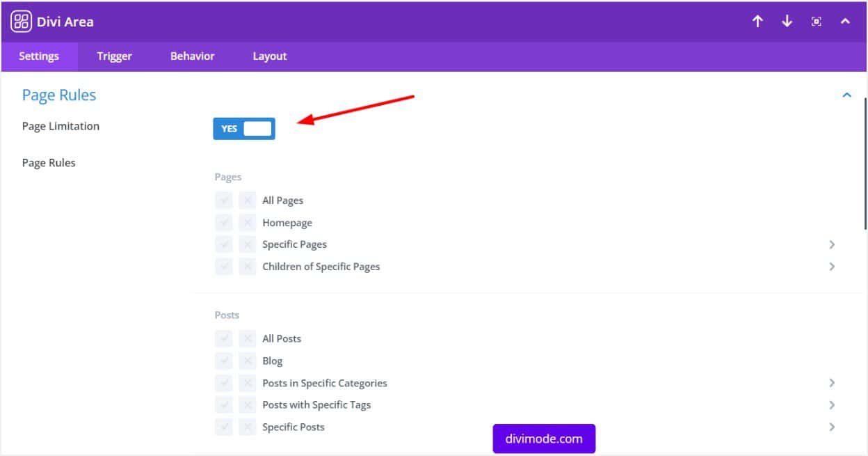Click the Divi Area logo icon
This screenshot has height=456, width=868.
22,22
